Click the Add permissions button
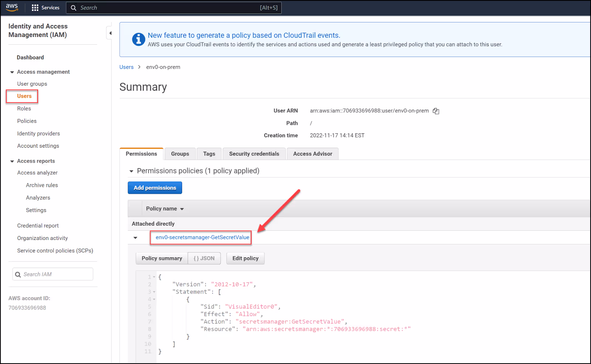 coord(155,188)
